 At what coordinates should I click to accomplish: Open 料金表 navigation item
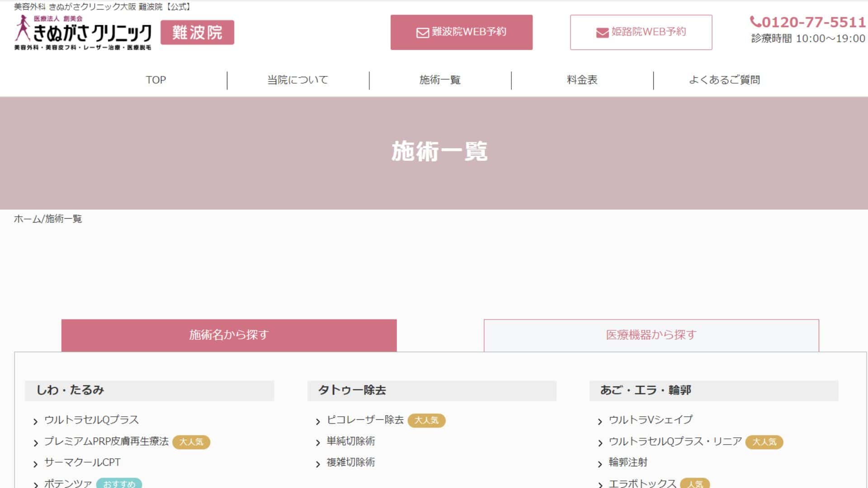click(582, 80)
